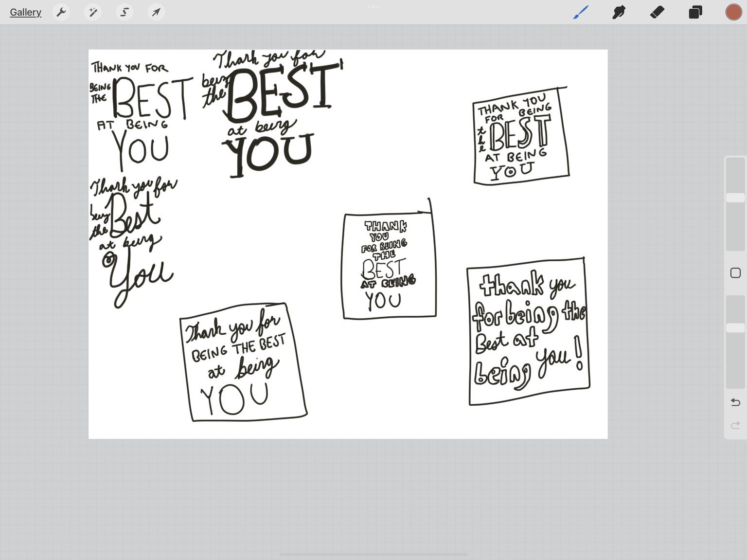Open the Actions wrench menu

61,12
